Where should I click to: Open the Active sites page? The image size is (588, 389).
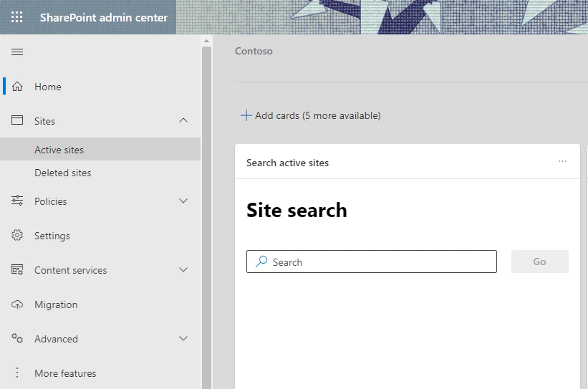[100, 149]
